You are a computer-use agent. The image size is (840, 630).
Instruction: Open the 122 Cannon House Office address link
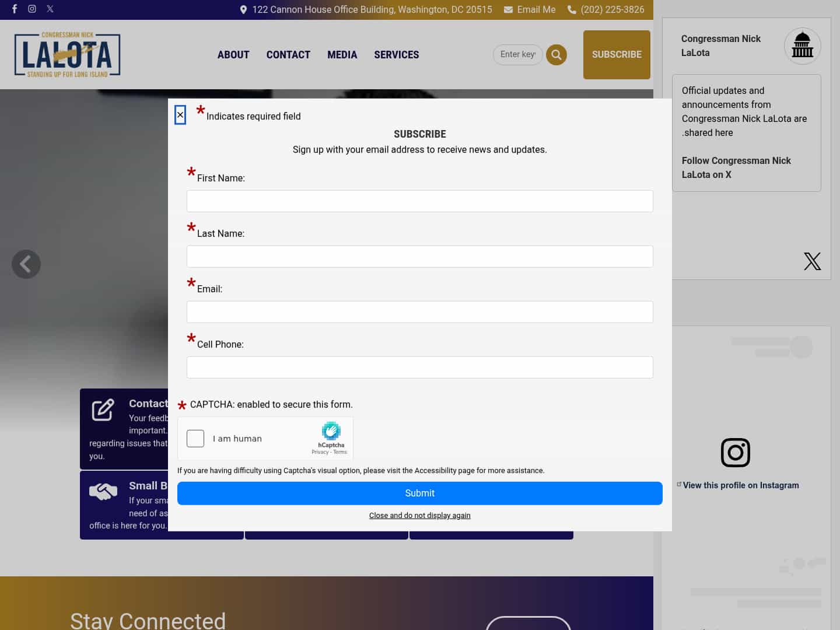(372, 10)
